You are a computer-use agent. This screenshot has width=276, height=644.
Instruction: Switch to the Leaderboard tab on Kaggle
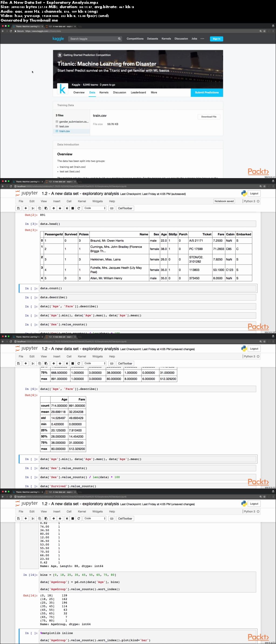point(138,92)
